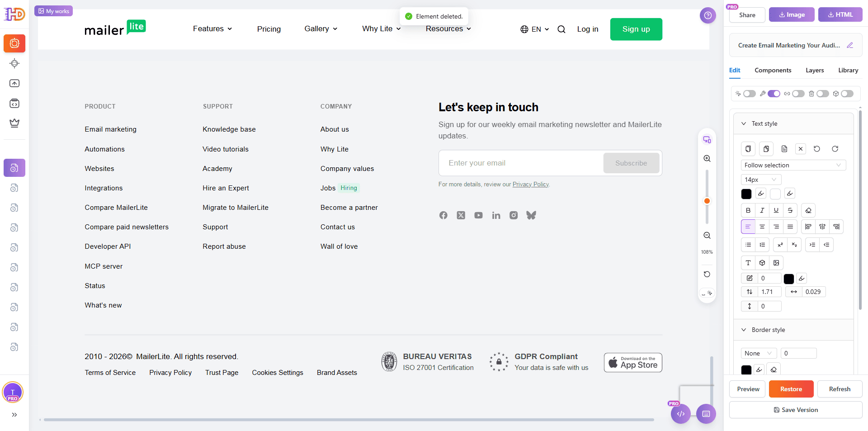The image size is (868, 431).
Task: Open the Layers tab
Action: tap(815, 70)
